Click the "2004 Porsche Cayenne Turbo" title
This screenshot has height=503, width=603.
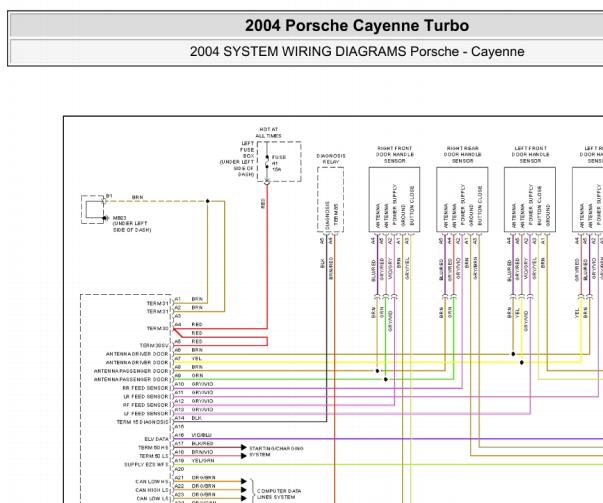357,26
